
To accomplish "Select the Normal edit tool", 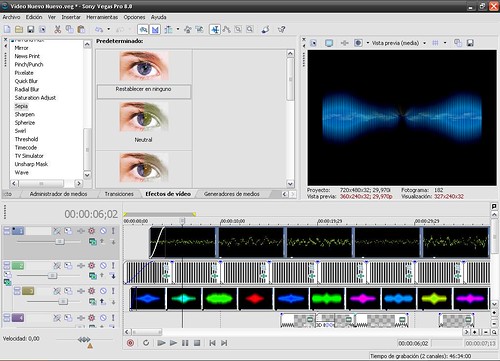I will [x=215, y=29].
